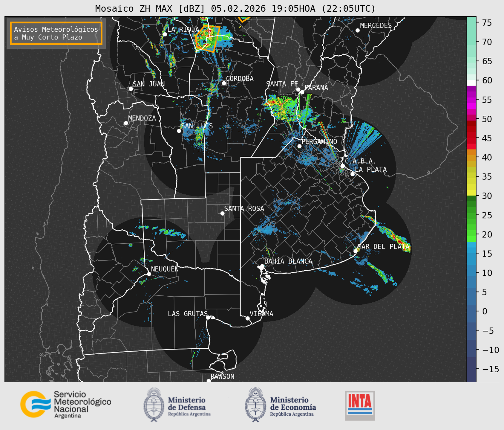Select the NEUQUÉN city dot
This screenshot has width=504, height=430.
pos(149,274)
